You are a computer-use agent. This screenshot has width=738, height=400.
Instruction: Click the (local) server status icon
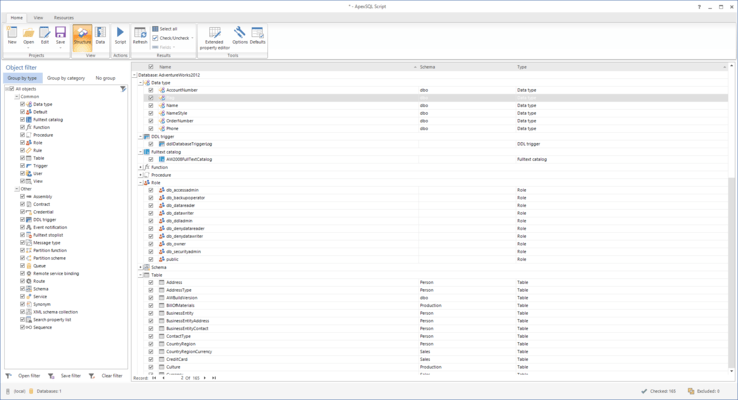pyautogui.click(x=8, y=391)
